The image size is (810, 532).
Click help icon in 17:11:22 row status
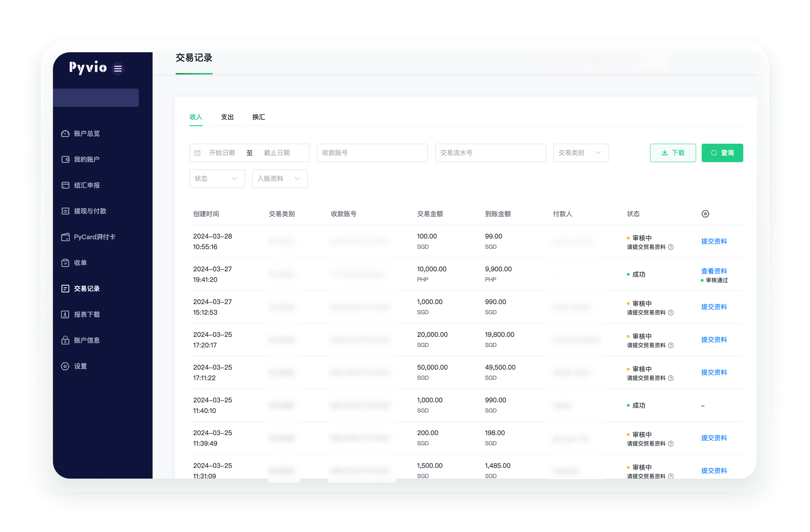pyautogui.click(x=671, y=378)
